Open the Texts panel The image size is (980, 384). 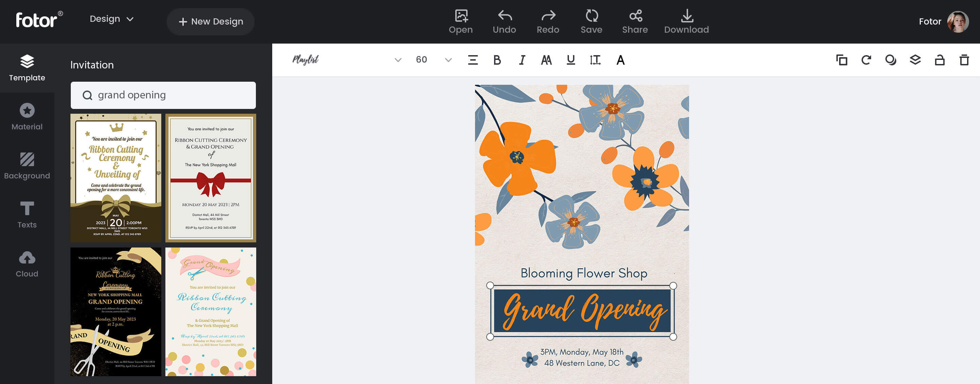[27, 214]
